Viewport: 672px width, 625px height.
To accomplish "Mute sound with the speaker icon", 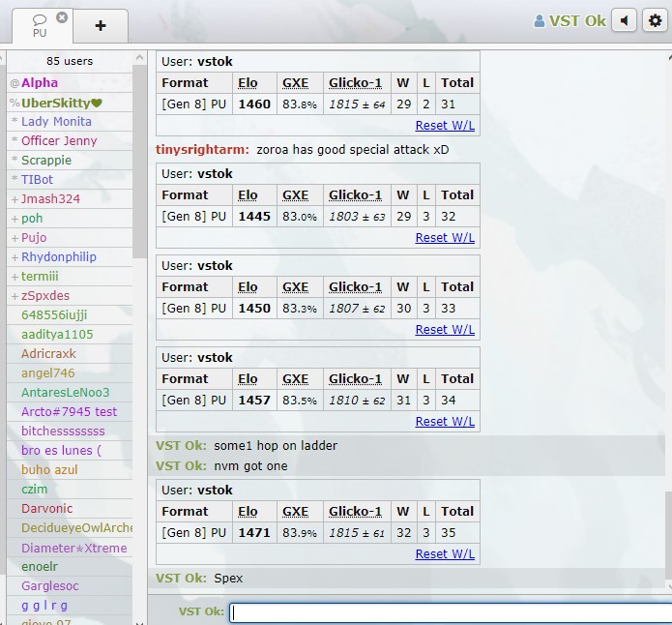I will pos(625,20).
